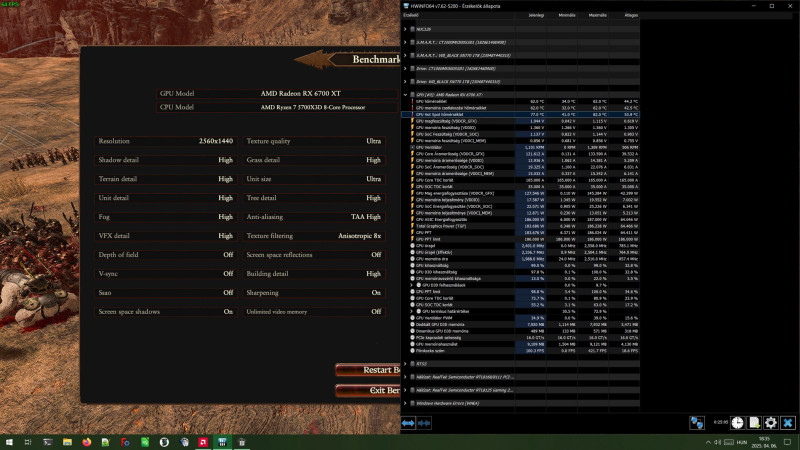Switch to the HWiNFO taskbar icon

(x=222, y=442)
